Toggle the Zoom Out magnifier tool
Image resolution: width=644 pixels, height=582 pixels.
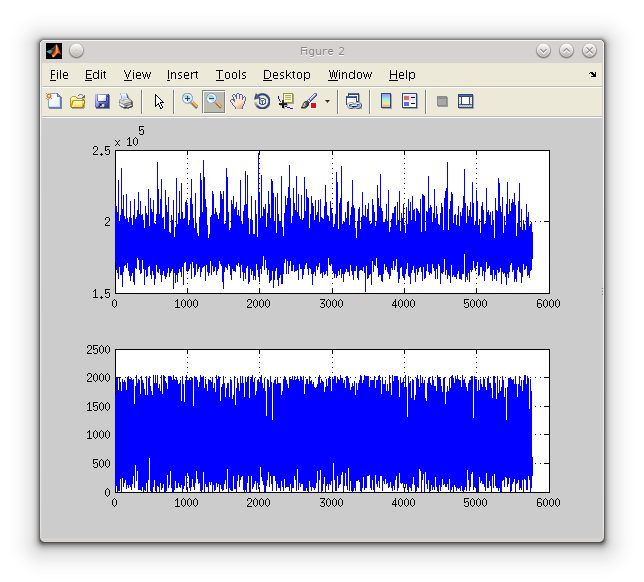click(x=214, y=101)
